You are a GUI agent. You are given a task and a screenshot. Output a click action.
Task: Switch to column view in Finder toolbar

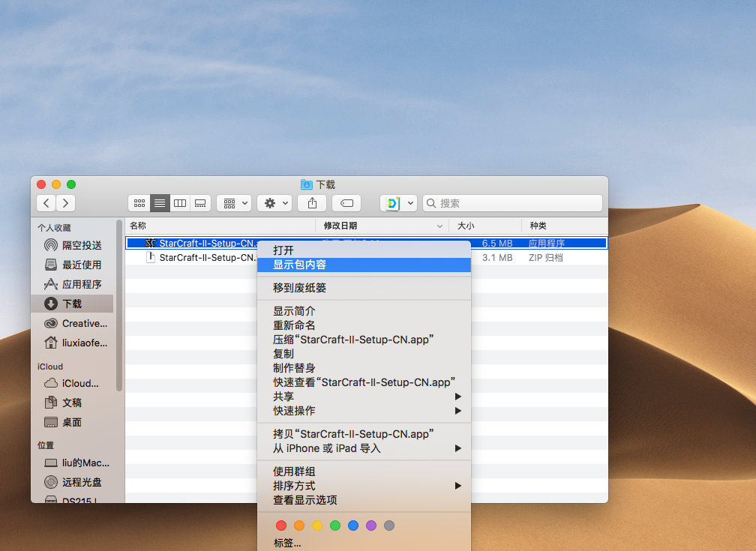tap(180, 203)
